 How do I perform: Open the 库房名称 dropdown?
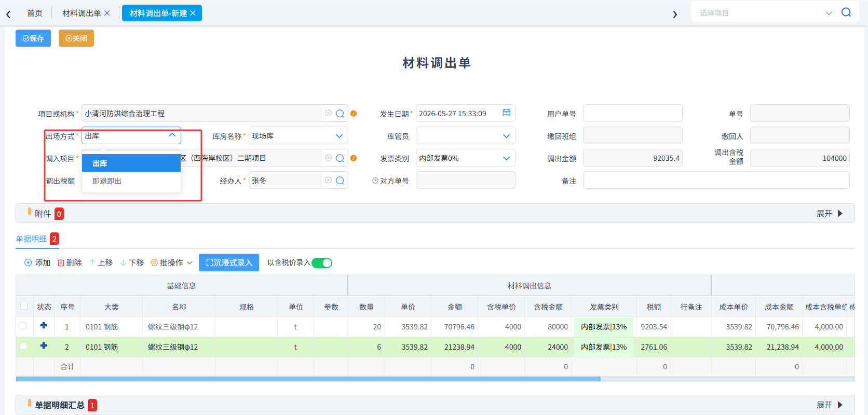(339, 136)
